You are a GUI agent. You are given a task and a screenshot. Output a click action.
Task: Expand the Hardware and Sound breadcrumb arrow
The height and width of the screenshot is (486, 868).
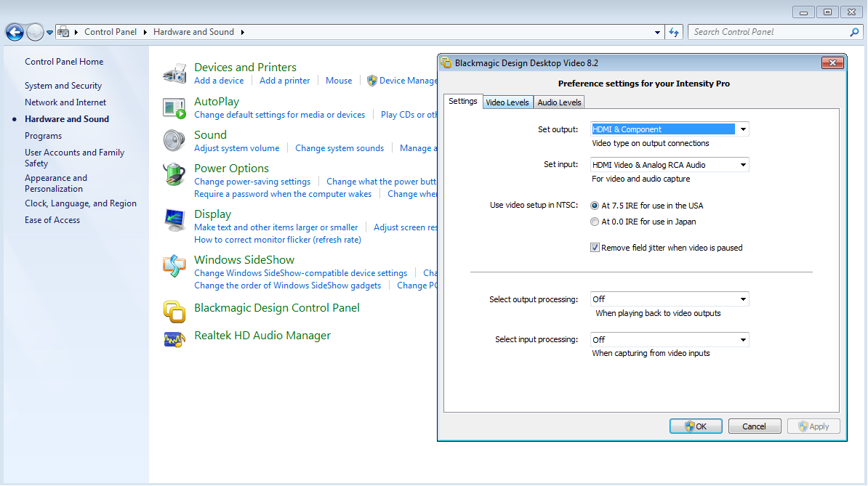tap(243, 32)
